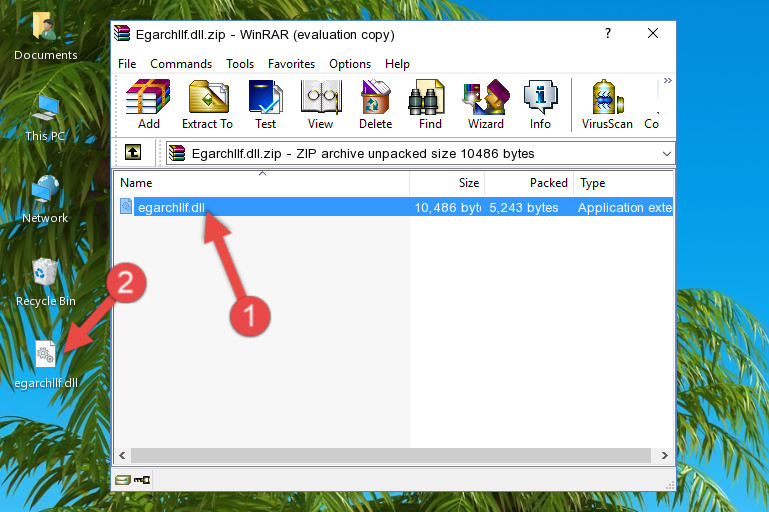Click the title bar help question mark
This screenshot has height=512, width=769.
(x=608, y=33)
